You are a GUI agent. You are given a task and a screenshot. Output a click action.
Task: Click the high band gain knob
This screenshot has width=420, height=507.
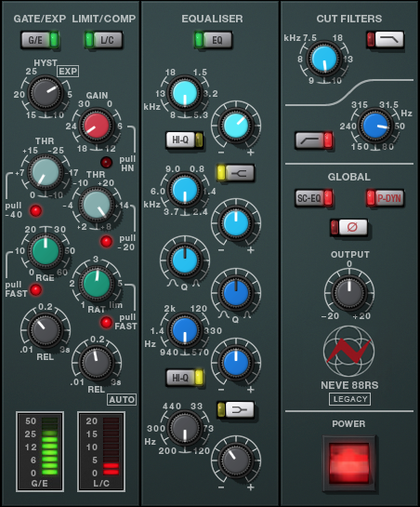tap(236, 126)
